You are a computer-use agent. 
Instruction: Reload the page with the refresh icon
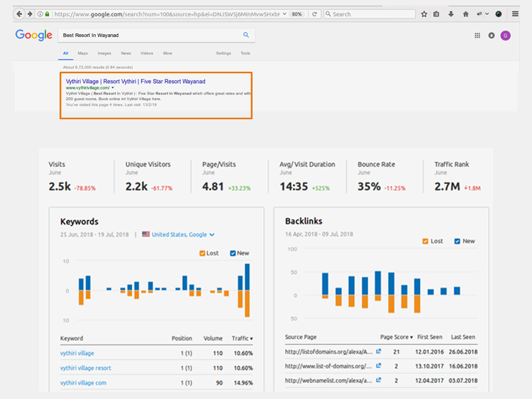click(x=314, y=14)
